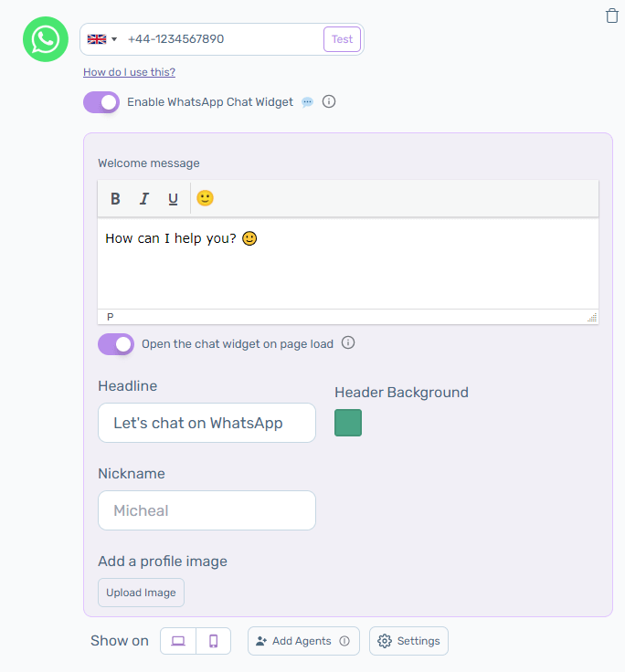Toggle desktop visibility in Show on
This screenshot has height=672, width=625.
[178, 641]
